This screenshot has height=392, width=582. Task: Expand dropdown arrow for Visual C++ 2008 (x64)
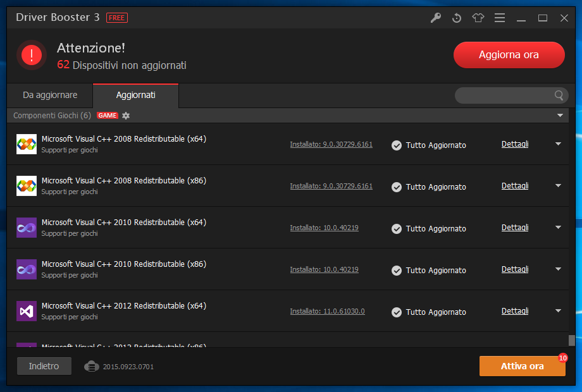pyautogui.click(x=558, y=144)
